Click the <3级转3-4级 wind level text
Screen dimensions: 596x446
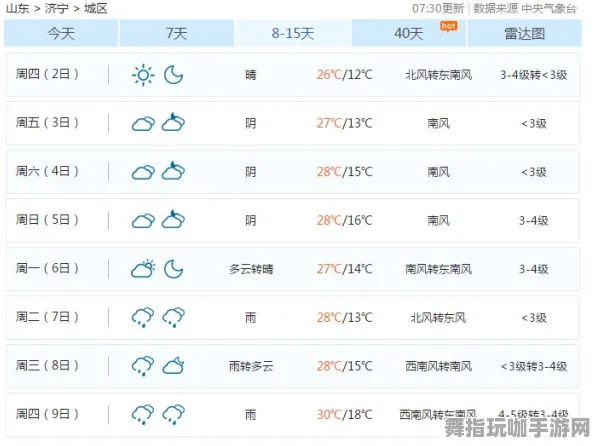point(534,366)
